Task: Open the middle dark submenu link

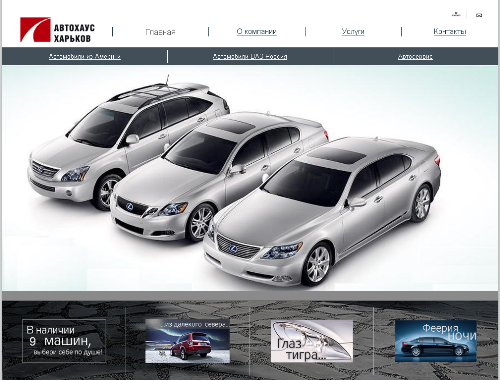Action: (250, 56)
